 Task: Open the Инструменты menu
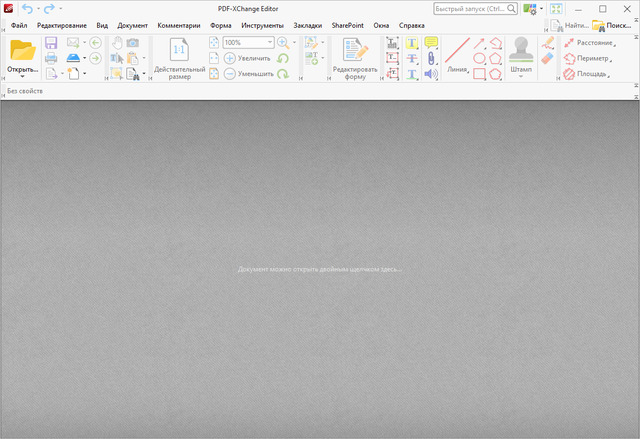point(262,25)
